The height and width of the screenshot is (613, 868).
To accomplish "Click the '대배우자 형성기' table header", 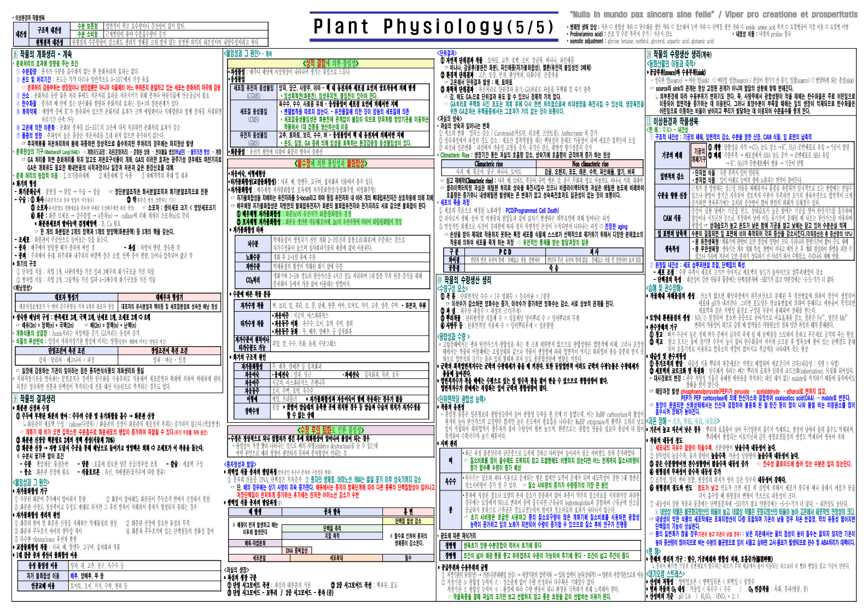I will tap(170, 297).
